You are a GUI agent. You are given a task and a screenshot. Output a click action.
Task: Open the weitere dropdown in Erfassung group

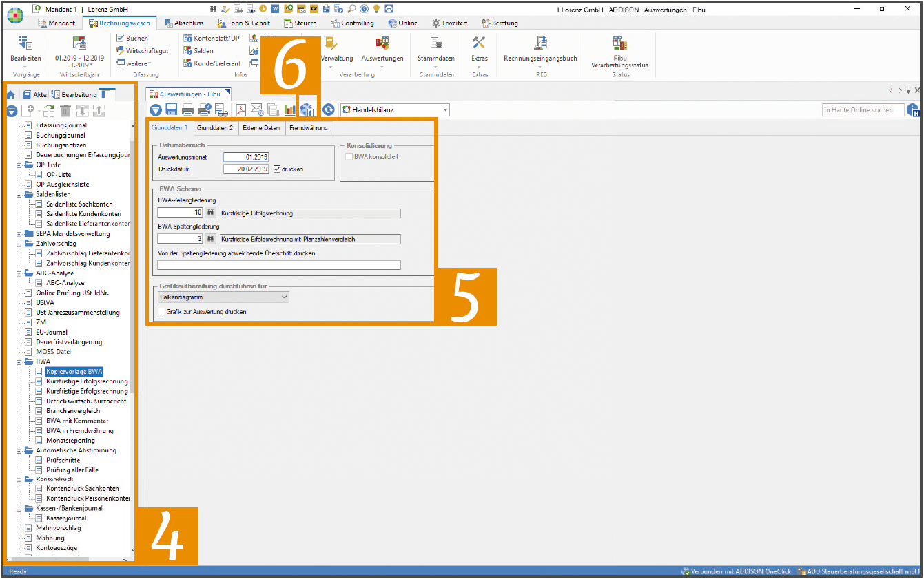coord(132,63)
